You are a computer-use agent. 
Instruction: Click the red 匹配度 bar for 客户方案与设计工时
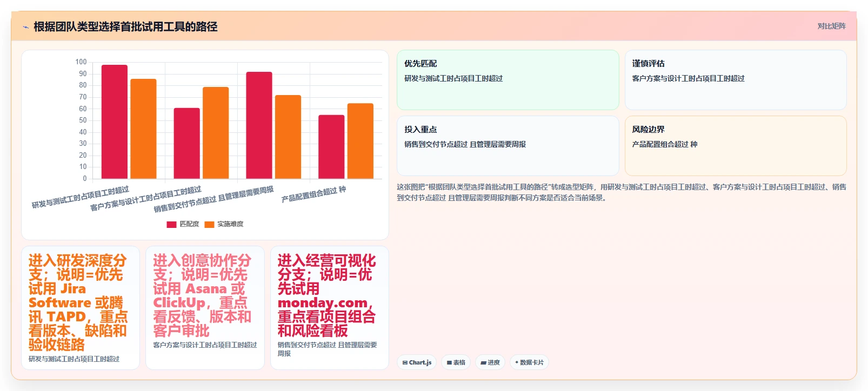click(186, 143)
